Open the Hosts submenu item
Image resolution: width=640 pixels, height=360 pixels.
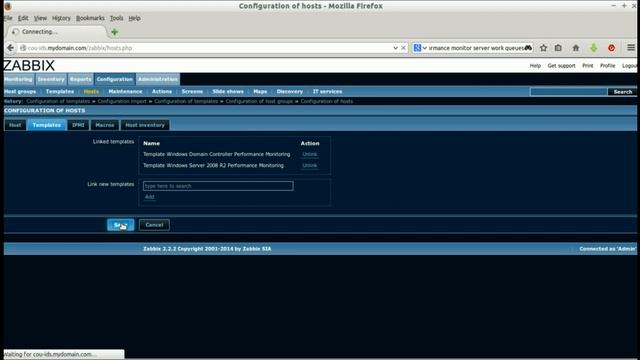[91, 91]
